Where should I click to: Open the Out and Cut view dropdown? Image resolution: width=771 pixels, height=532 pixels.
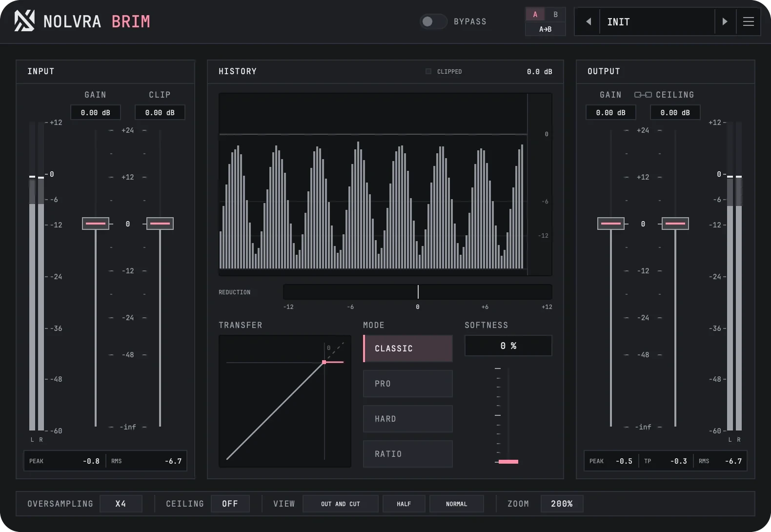tap(341, 504)
